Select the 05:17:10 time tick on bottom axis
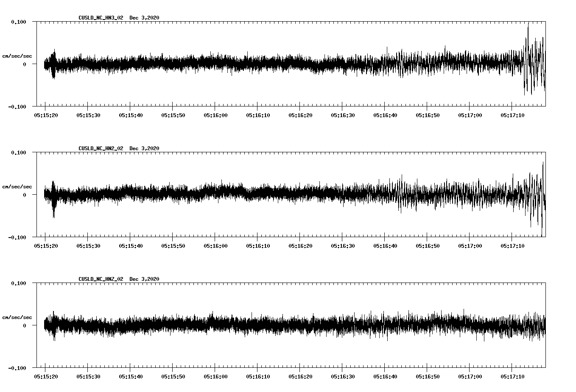Screen dimensions: 576x392 (512, 376)
